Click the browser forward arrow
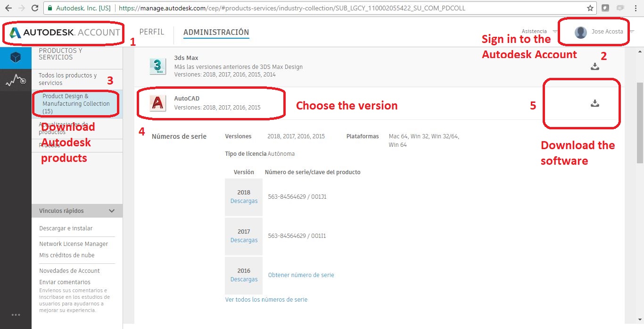This screenshot has height=329, width=644. (21, 8)
